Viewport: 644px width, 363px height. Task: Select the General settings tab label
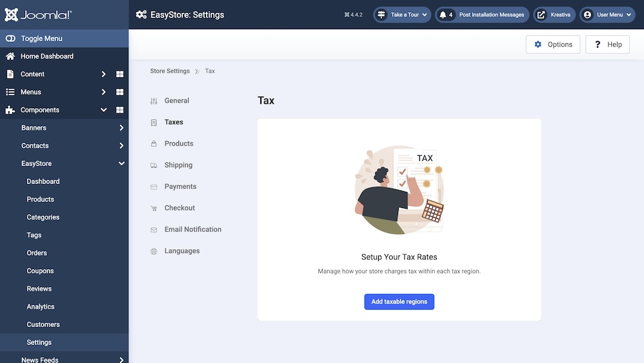click(177, 100)
